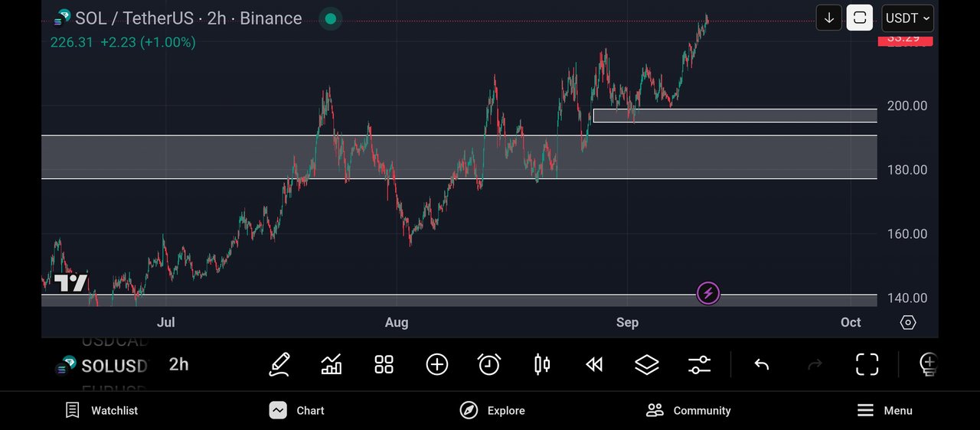Click the 140.00 price axis label
Viewport: 980px width, 430px height.
pyautogui.click(x=906, y=298)
